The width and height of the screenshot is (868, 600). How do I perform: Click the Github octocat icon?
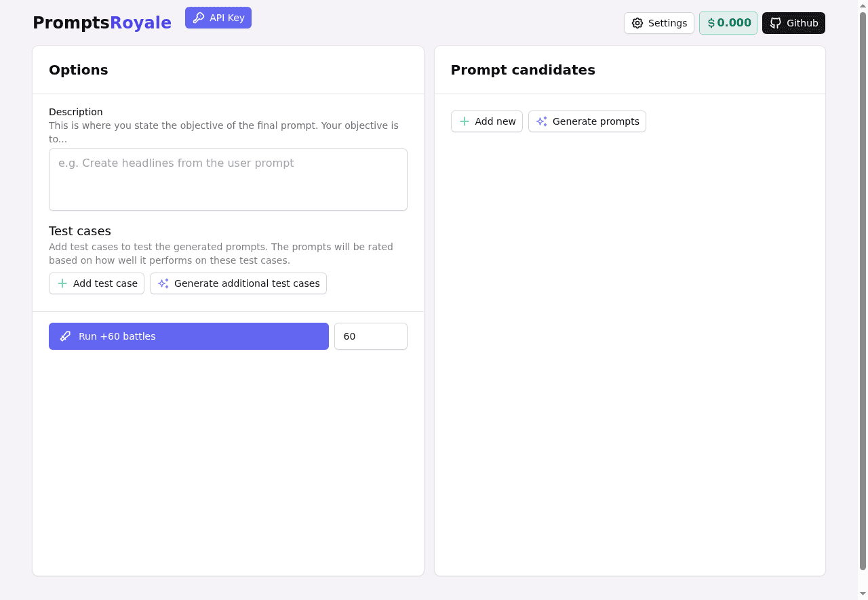pyautogui.click(x=776, y=23)
